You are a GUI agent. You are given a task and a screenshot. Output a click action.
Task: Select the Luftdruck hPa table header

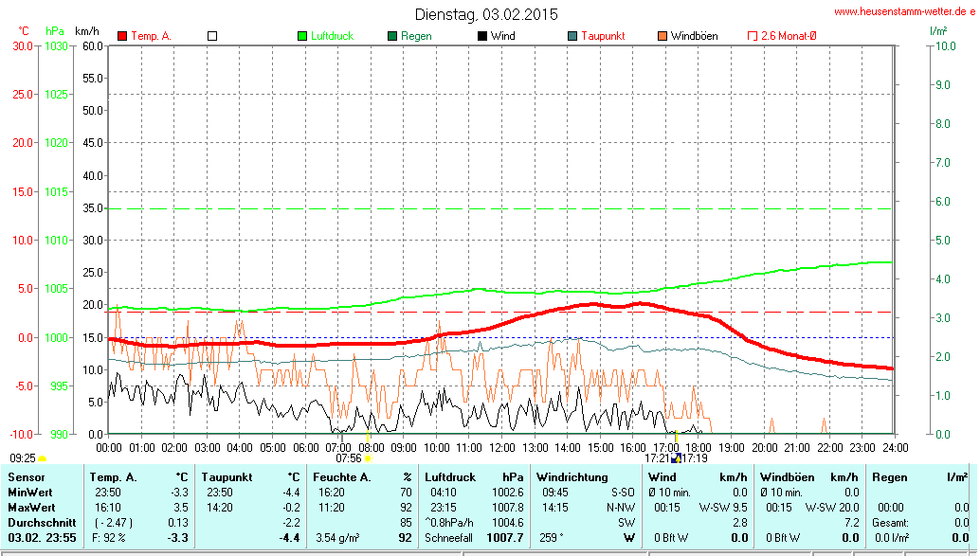coord(474,477)
